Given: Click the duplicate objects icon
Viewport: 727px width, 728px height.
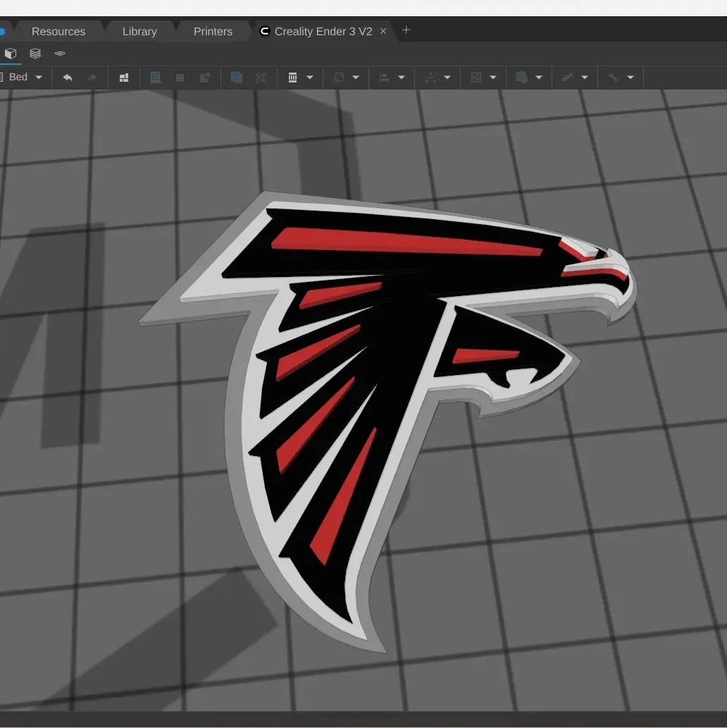Looking at the screenshot, I should [237, 78].
